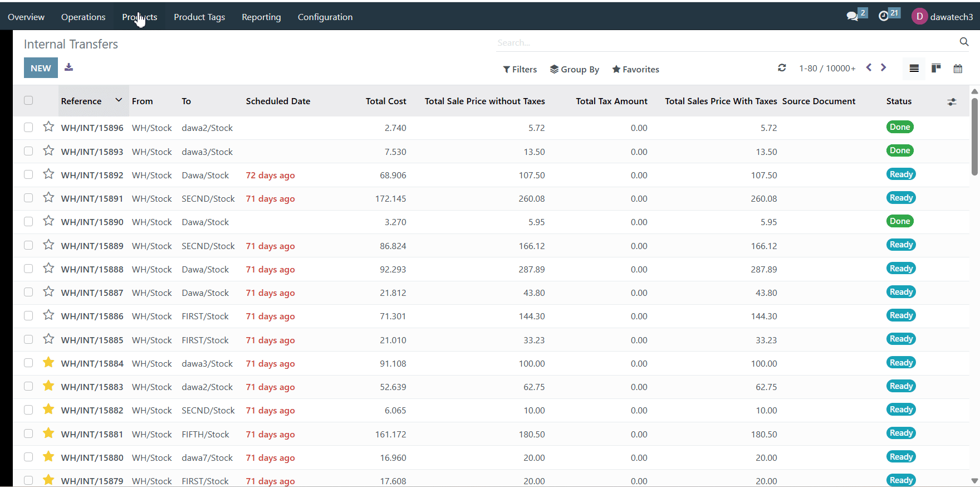Sort by Status column header

(899, 101)
